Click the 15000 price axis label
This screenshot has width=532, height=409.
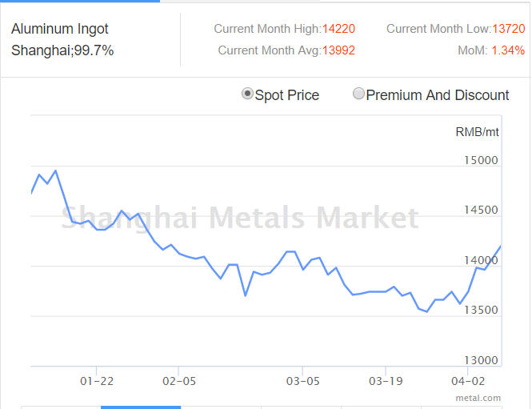pos(481,160)
